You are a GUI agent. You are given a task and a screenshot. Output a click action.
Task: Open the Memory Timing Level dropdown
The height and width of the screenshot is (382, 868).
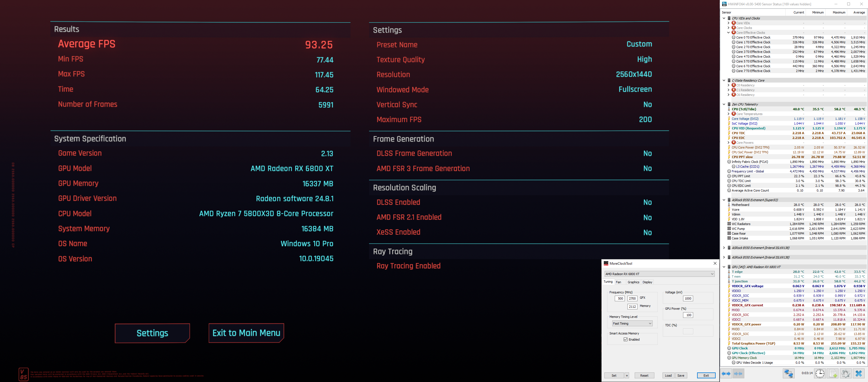coord(632,323)
